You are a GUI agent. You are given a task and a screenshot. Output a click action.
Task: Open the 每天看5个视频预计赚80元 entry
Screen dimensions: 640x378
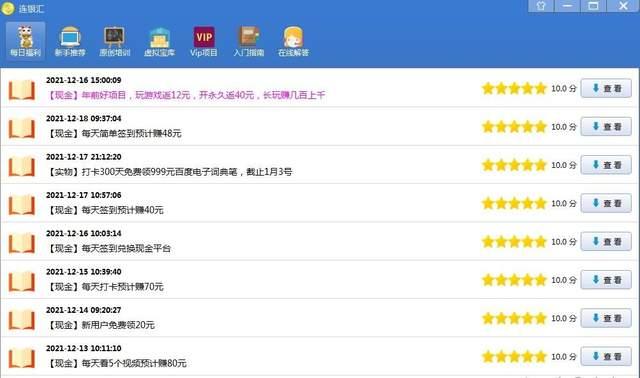click(117, 363)
